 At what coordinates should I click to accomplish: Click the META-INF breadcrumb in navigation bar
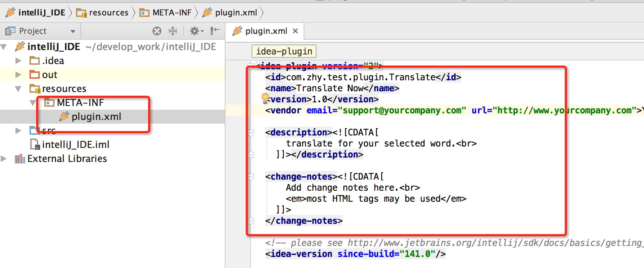click(172, 13)
